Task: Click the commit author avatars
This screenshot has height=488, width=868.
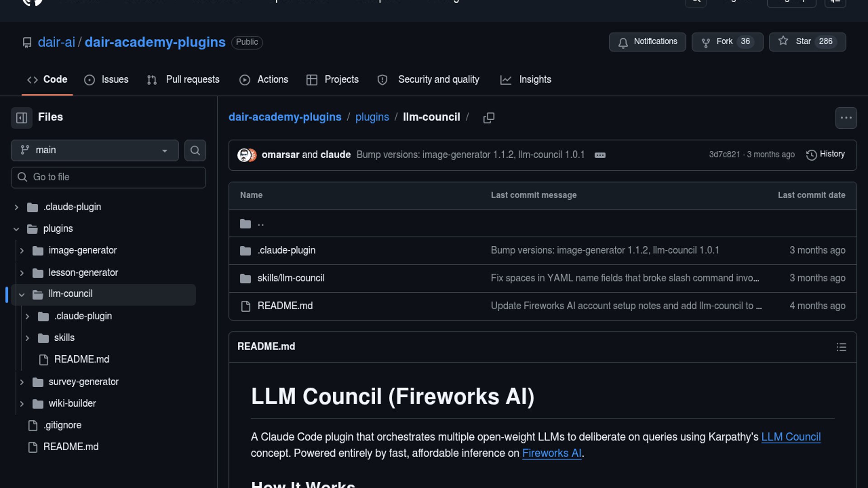Action: [247, 155]
